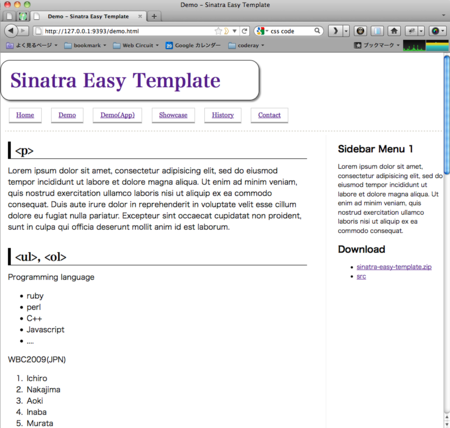
Task: Click the 'ruby' list item
Action: tap(35, 296)
